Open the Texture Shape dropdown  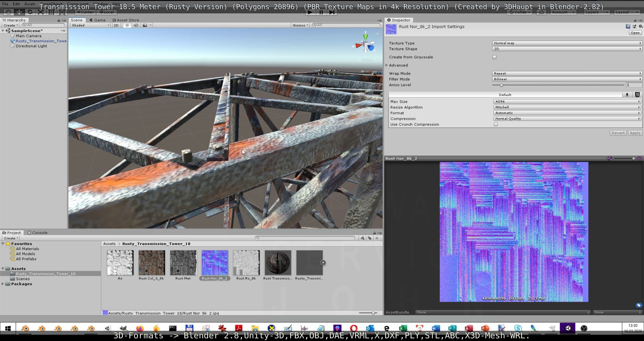[x=567, y=49]
